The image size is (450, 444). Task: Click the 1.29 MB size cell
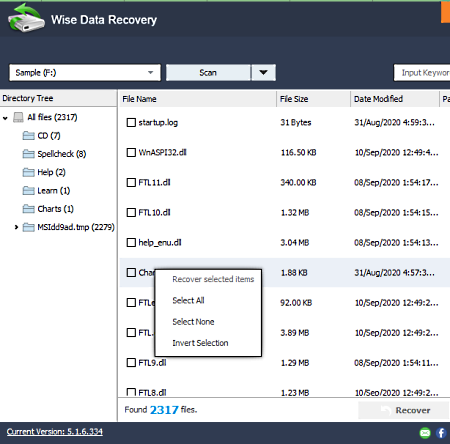point(295,363)
